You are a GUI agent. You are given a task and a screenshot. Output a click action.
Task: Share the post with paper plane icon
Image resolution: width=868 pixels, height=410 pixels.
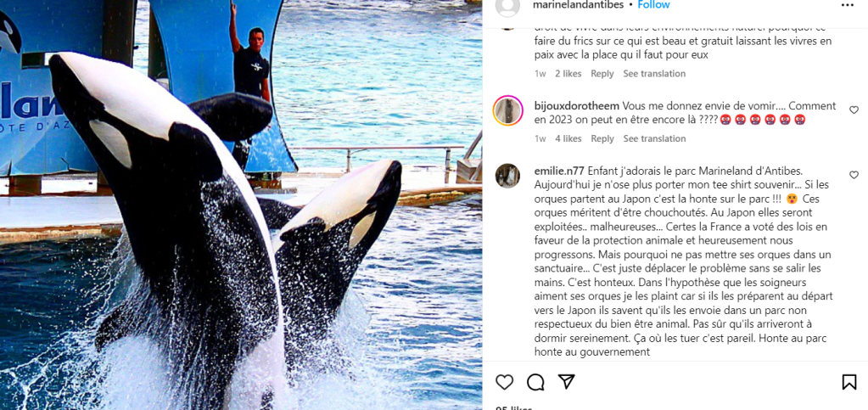pyautogui.click(x=566, y=382)
